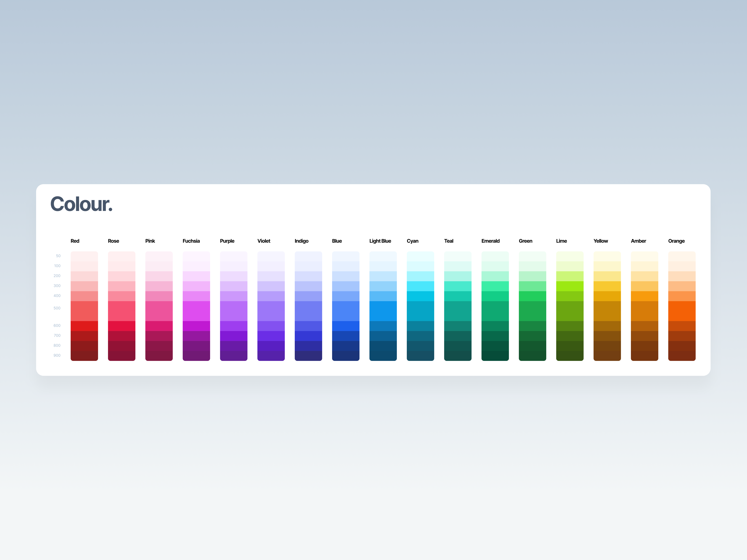Click the 500 shade row label

pos(57,308)
